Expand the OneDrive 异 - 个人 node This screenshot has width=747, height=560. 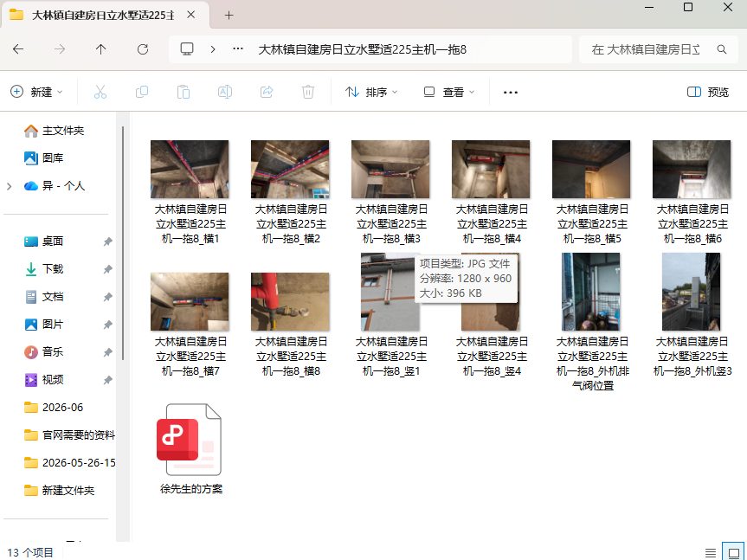coord(9,186)
